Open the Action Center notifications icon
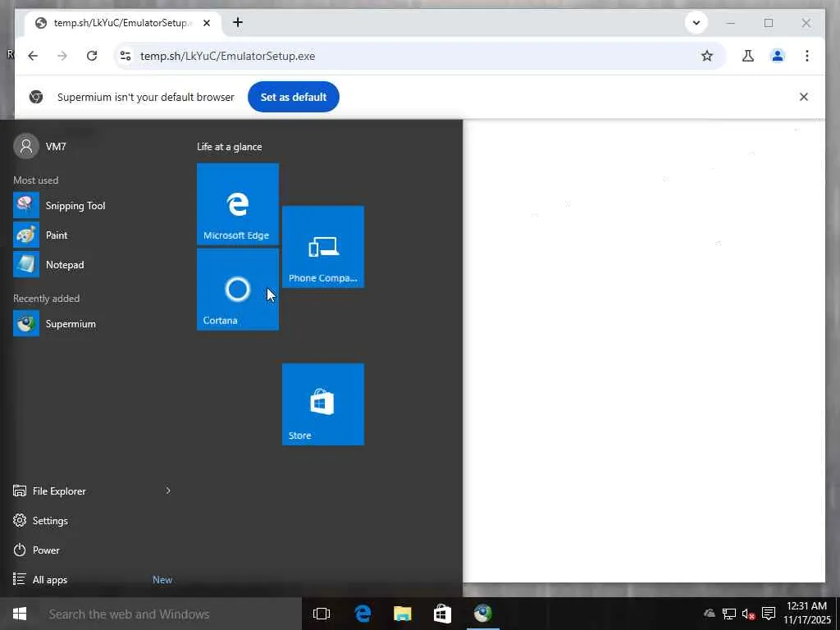Screen dimensions: 840x630 pos(769,614)
